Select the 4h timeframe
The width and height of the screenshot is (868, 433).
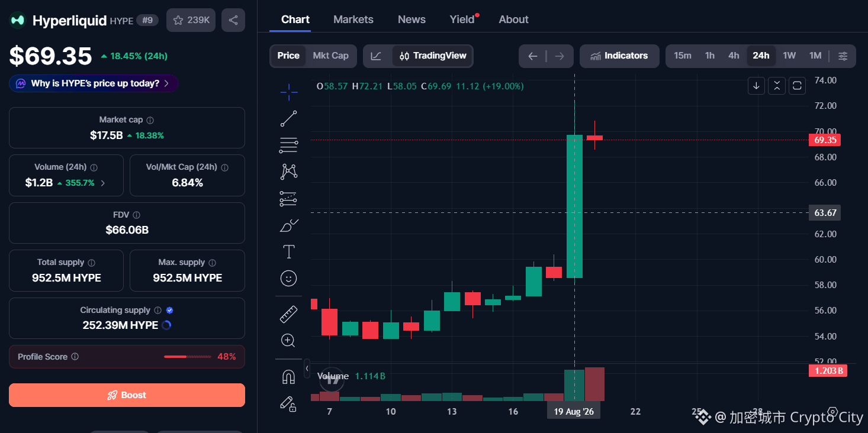click(x=734, y=56)
